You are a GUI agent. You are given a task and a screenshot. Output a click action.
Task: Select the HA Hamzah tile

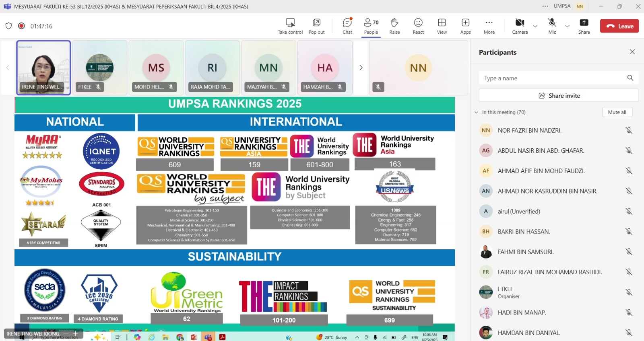(x=325, y=68)
